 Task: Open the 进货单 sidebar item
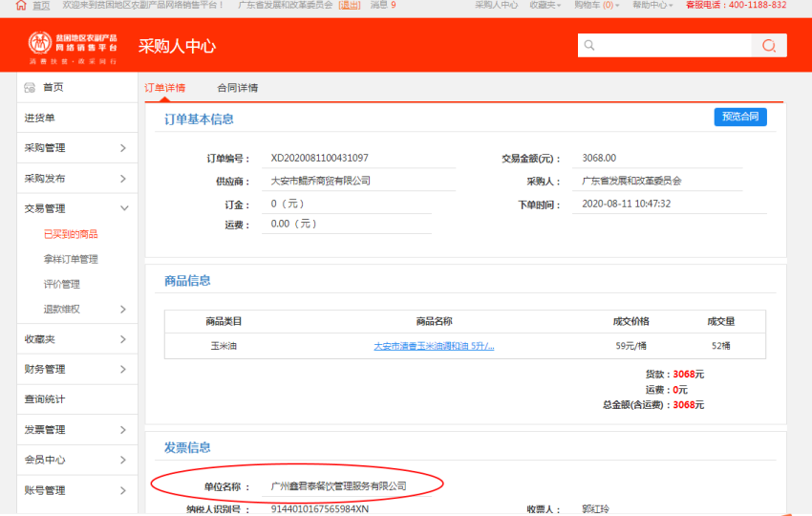pos(40,118)
